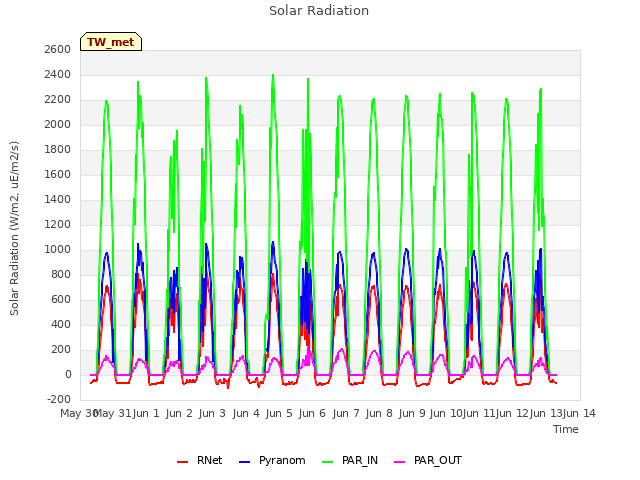Image resolution: width=640 pixels, height=480 pixels.
Task: Click the PAR_IN spike on Jun 6
Action: click(x=308, y=79)
